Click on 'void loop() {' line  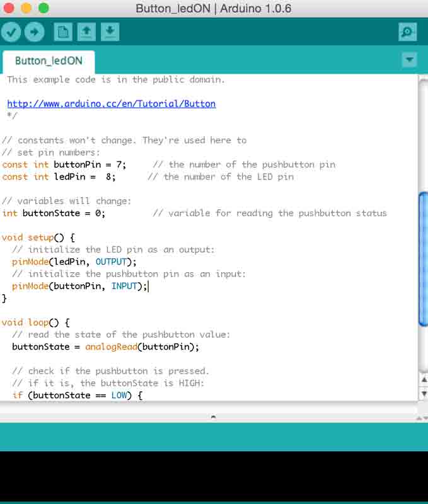click(36, 323)
